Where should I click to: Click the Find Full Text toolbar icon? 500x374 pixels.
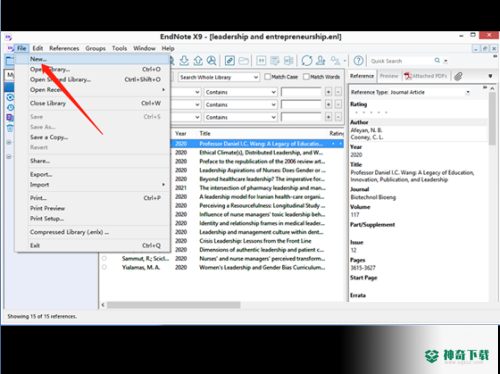[211, 60]
